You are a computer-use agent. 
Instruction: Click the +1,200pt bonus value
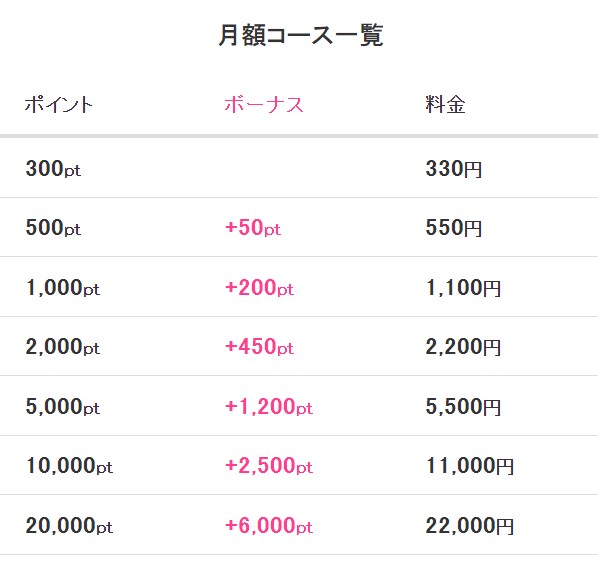269,406
